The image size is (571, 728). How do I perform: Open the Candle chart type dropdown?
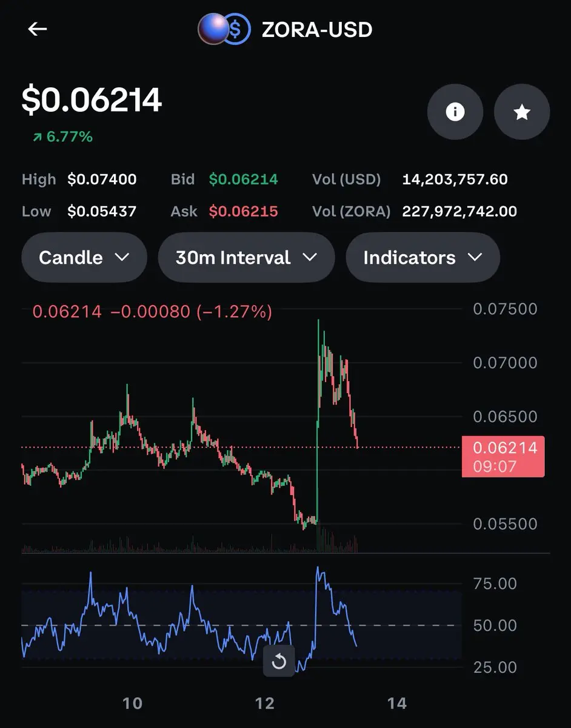tap(84, 257)
